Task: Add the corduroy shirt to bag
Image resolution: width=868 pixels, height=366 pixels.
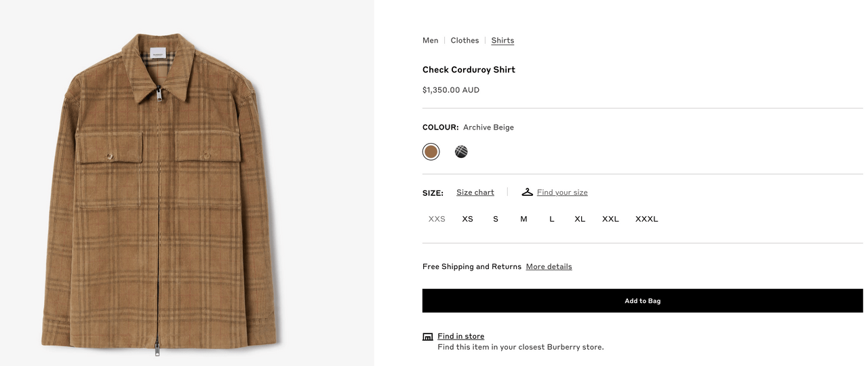Action: (642, 301)
